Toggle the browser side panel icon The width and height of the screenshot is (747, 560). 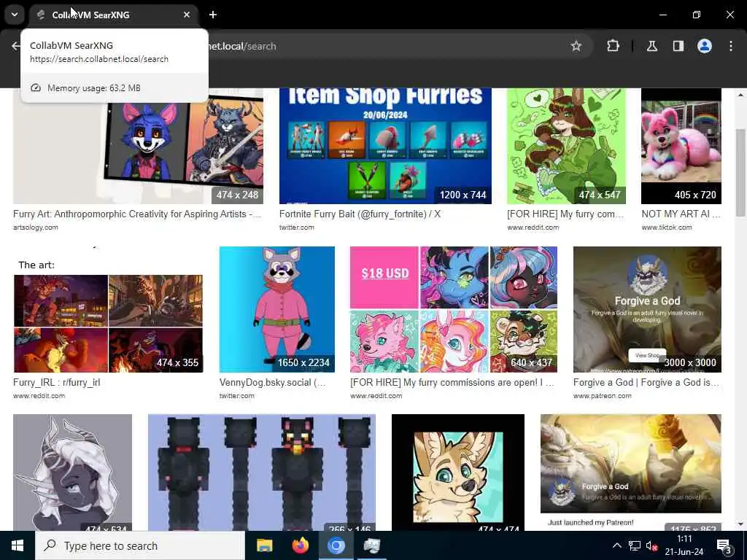[x=678, y=46]
